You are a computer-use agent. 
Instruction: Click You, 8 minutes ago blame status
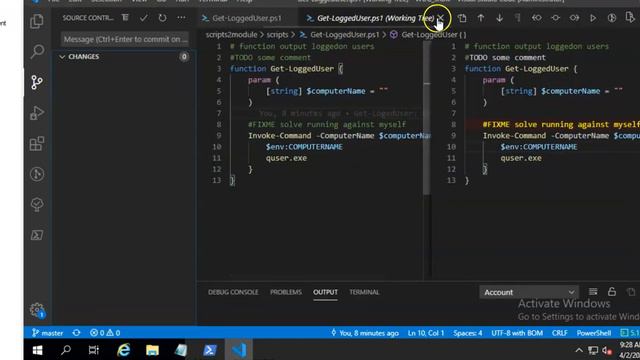tap(365, 333)
